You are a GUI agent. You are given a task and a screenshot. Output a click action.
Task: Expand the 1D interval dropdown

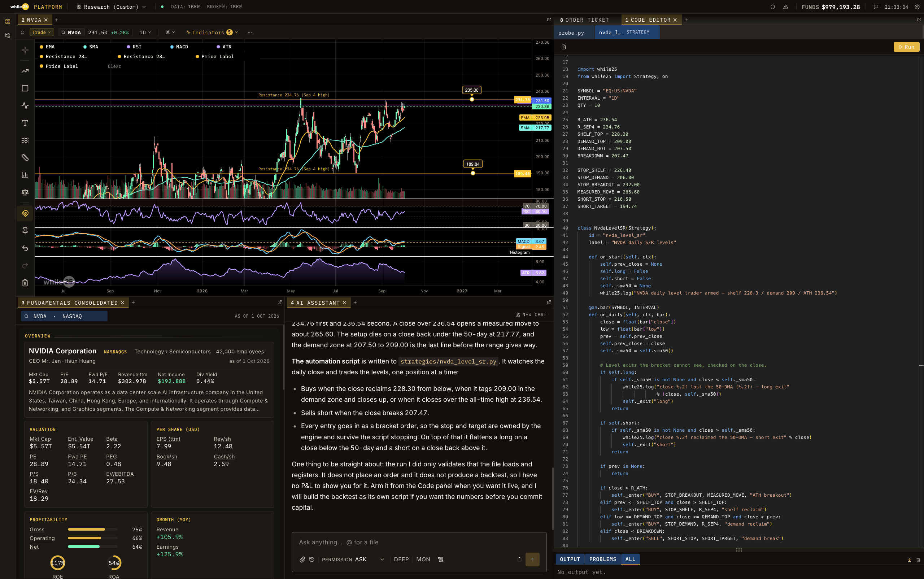coord(145,32)
